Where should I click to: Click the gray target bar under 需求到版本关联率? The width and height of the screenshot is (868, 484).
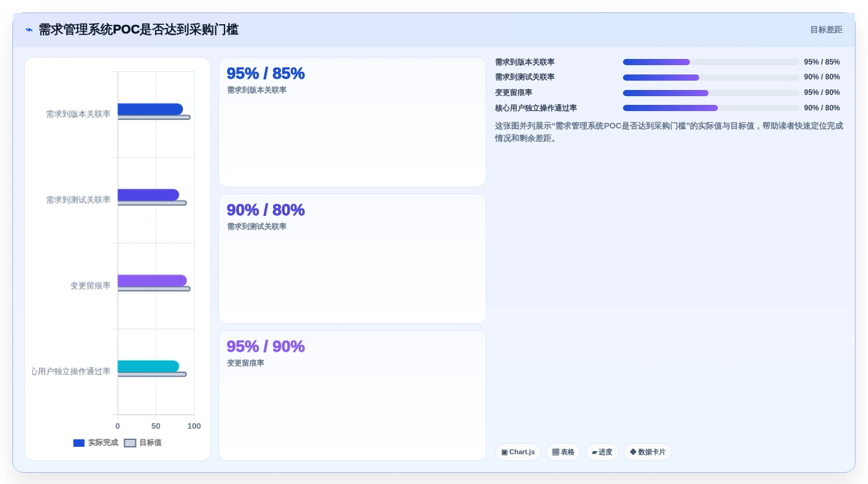click(x=154, y=117)
